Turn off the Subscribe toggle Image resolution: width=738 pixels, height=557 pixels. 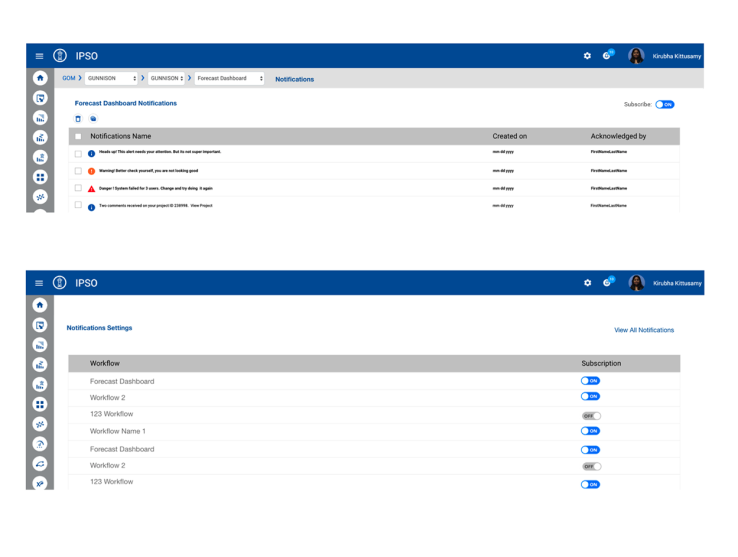665,105
